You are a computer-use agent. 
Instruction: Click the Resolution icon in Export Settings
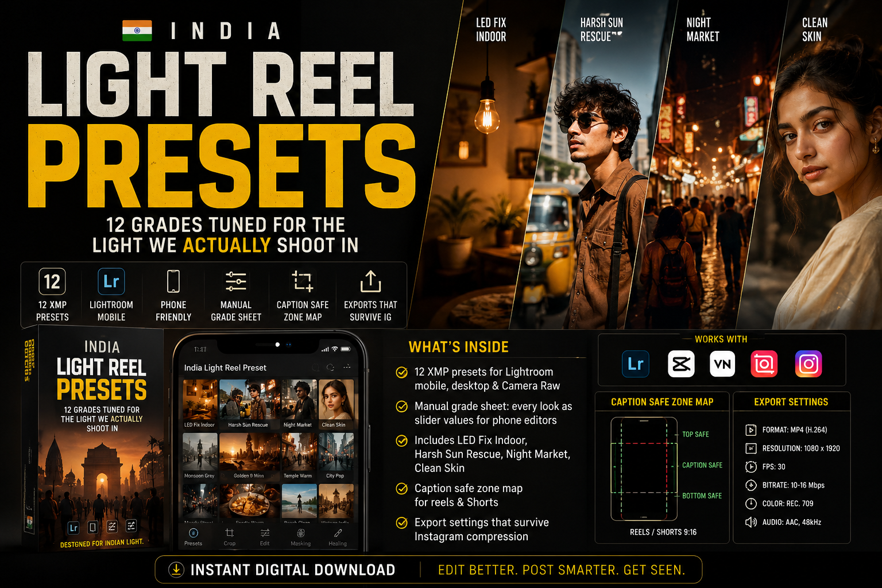point(751,448)
